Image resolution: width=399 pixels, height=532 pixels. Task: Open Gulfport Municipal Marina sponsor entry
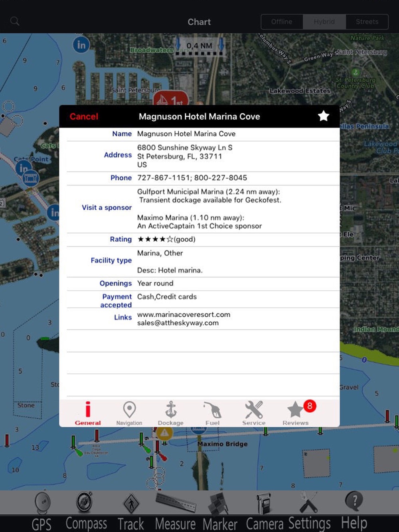(209, 196)
